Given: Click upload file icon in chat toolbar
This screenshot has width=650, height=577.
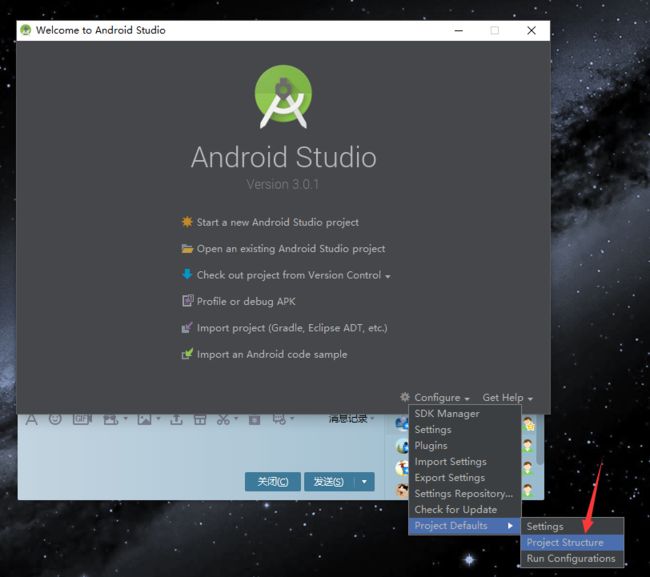Looking at the screenshot, I should coord(176,419).
